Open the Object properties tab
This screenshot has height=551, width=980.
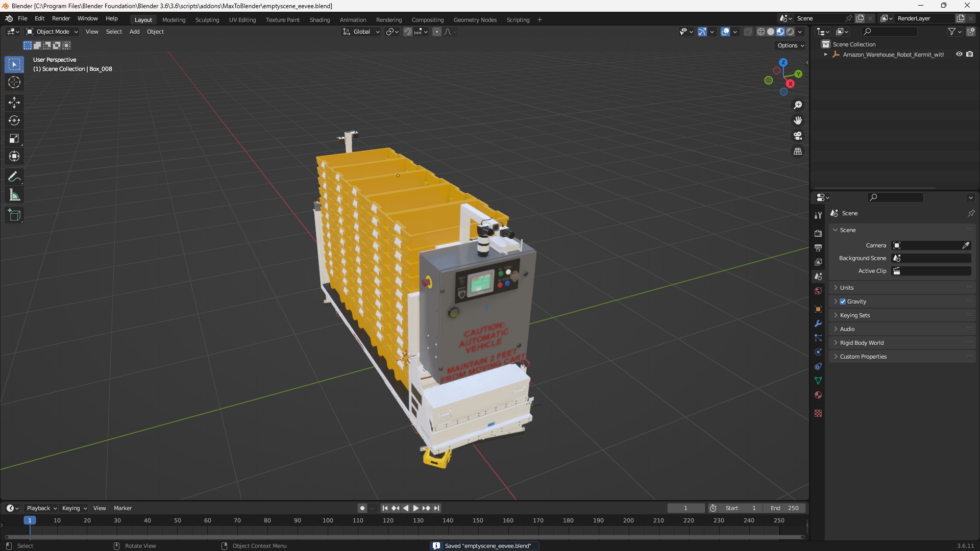[818, 309]
